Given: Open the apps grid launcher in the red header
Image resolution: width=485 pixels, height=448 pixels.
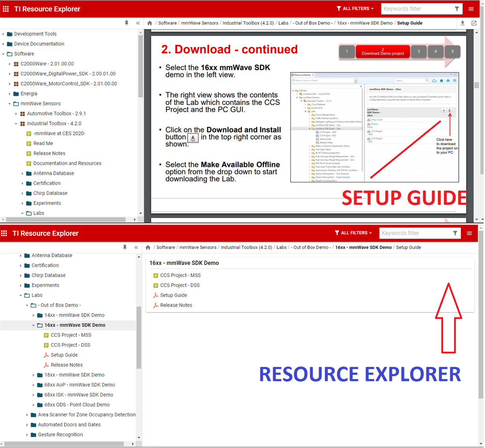Looking at the screenshot, I should (x=6, y=8).
